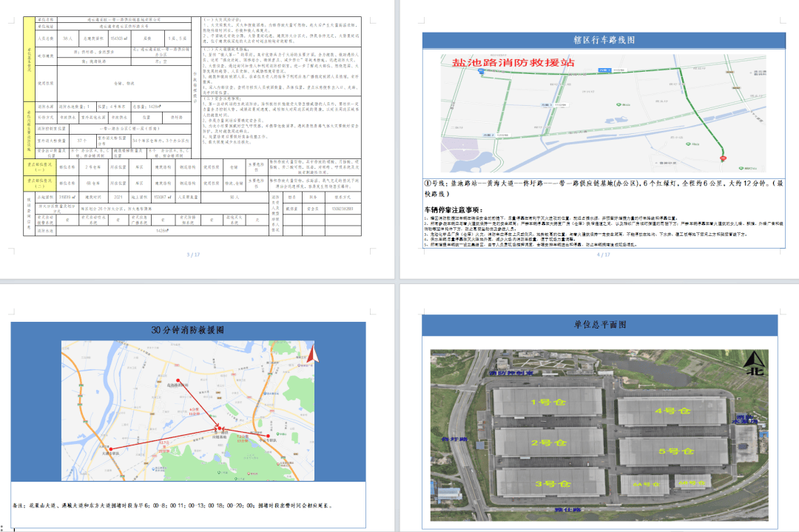Click the red dot at the map's far right station
The width and height of the screenshot is (799, 532).
tap(268, 436)
